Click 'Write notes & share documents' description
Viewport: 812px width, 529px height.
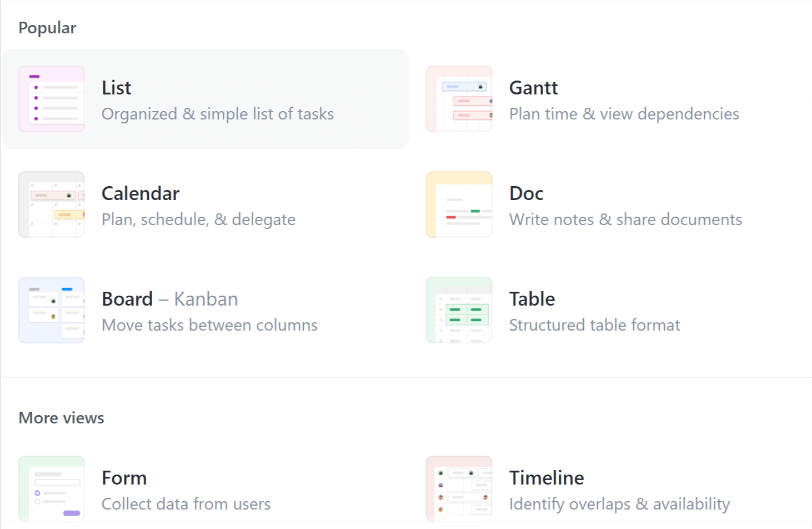coord(626,219)
